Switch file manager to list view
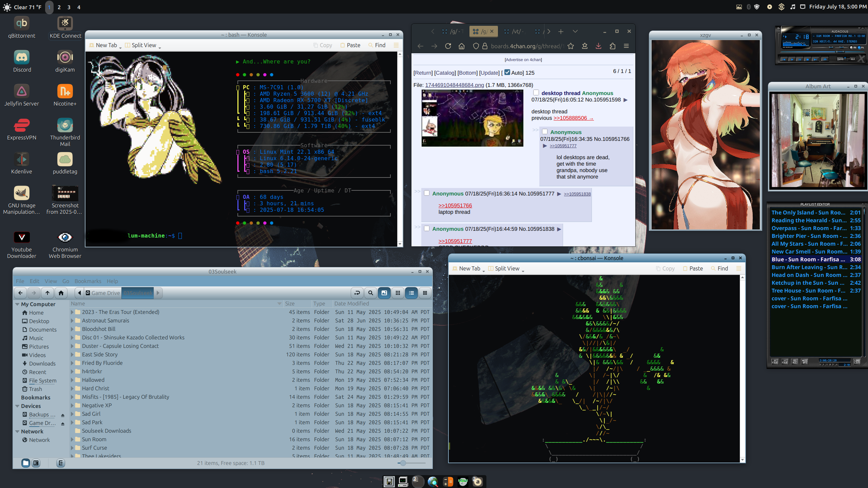Image resolution: width=868 pixels, height=488 pixels. pyautogui.click(x=411, y=293)
